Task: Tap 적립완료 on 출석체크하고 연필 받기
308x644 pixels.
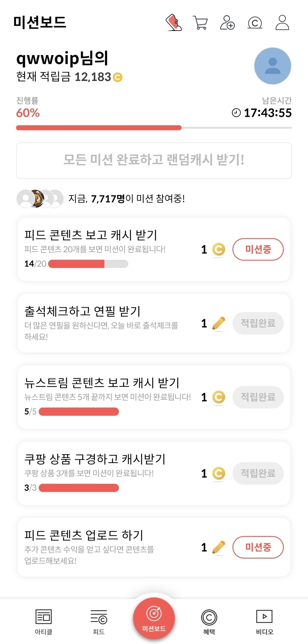Action: [x=258, y=323]
